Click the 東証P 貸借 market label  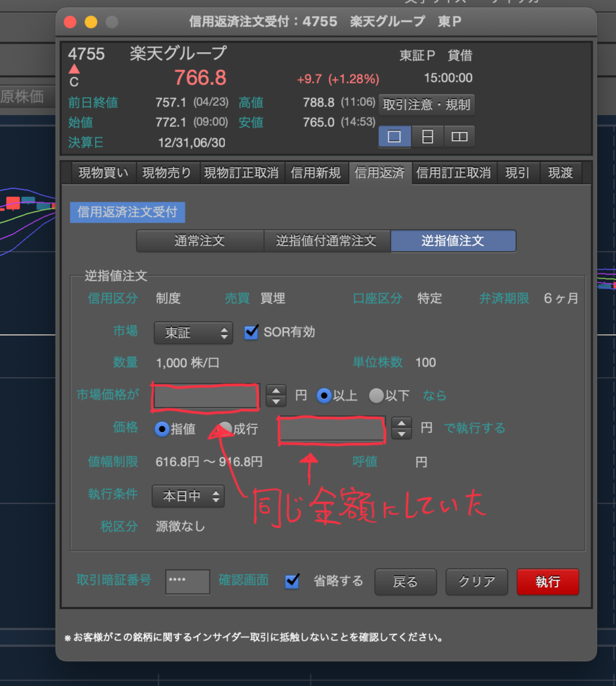click(436, 56)
